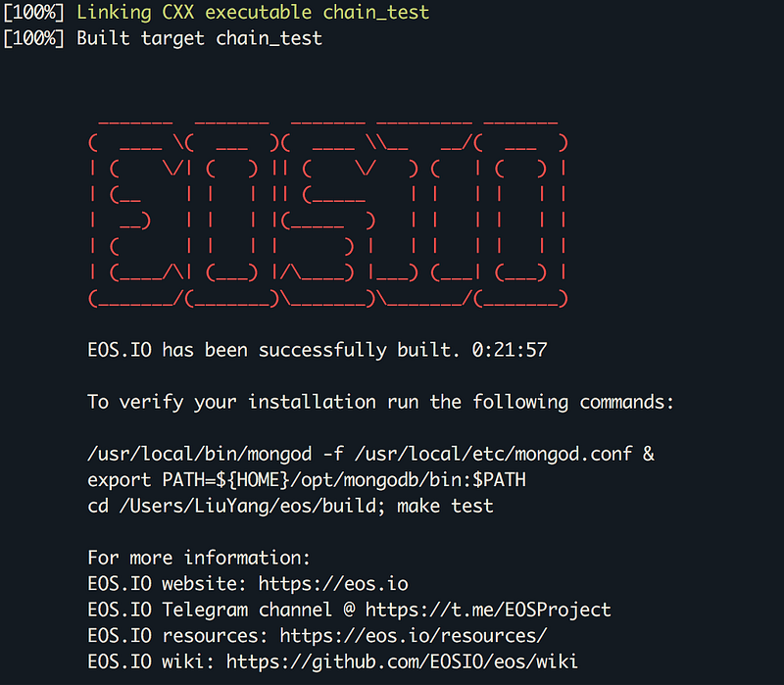Click the 0:21:57 build time

[508, 350]
